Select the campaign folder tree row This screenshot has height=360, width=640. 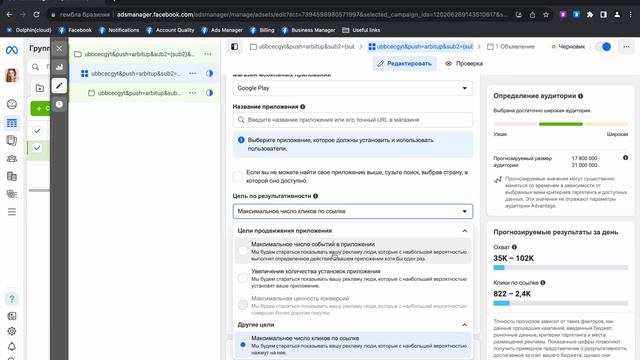(144, 54)
